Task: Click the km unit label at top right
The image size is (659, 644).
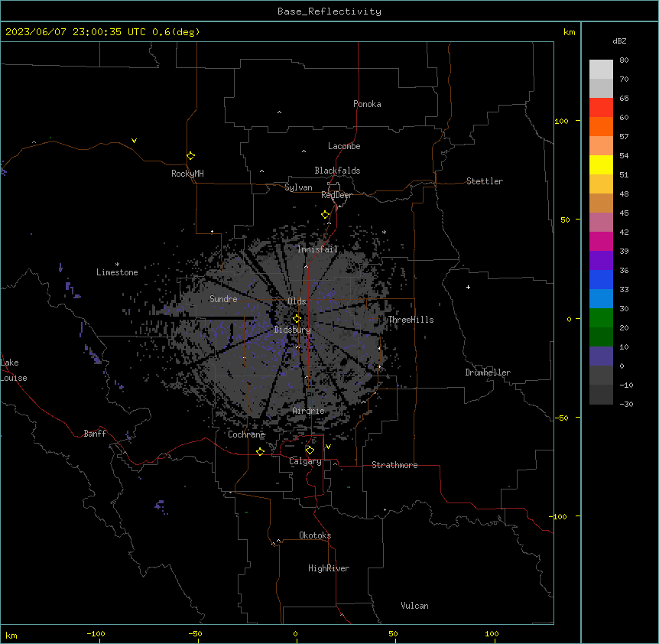Action: tap(569, 32)
